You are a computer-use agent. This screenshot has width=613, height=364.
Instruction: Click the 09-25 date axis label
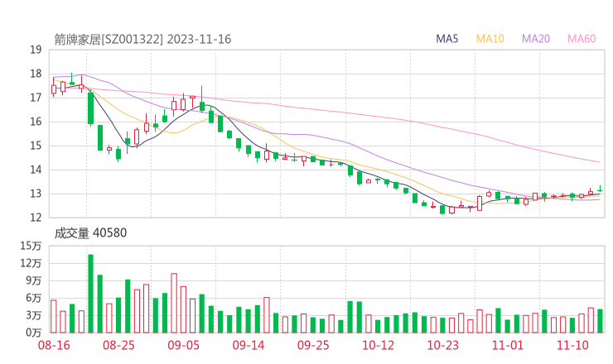click(313, 345)
